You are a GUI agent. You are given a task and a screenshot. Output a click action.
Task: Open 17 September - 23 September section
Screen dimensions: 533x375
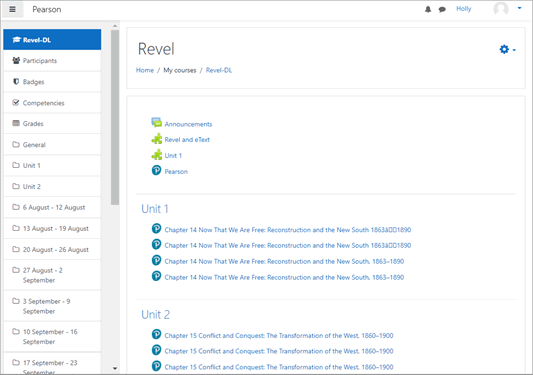52,363
